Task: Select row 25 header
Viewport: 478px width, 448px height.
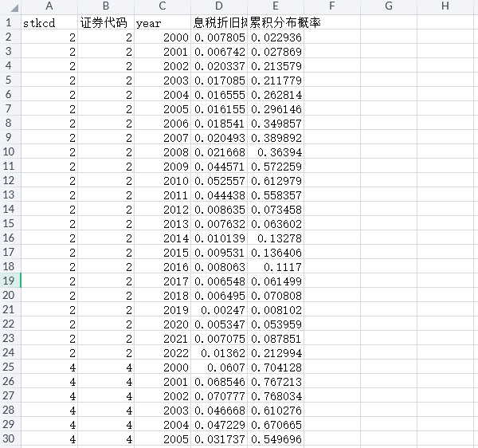Action: tap(10, 367)
